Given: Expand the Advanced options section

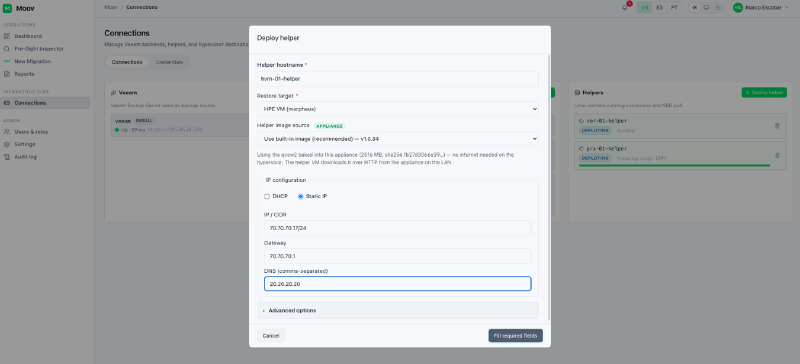Looking at the screenshot, I should tap(397, 310).
